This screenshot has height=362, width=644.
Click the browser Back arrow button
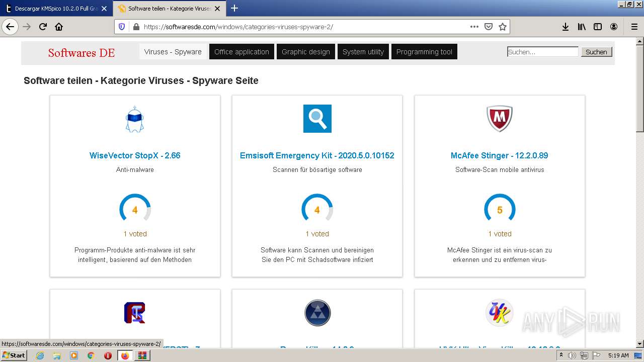(10, 27)
